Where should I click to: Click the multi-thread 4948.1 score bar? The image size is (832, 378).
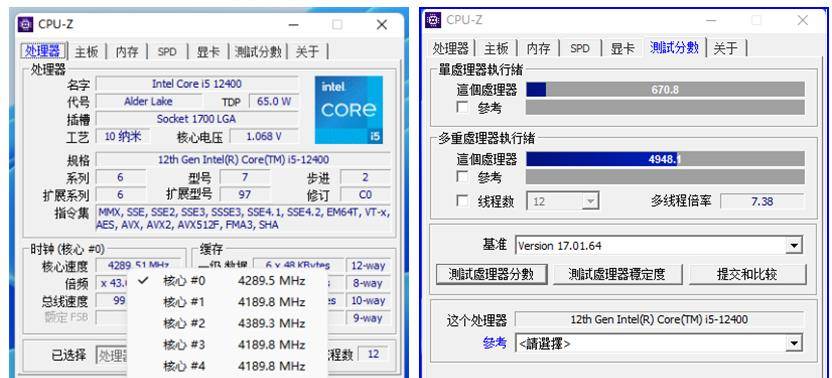(x=665, y=159)
